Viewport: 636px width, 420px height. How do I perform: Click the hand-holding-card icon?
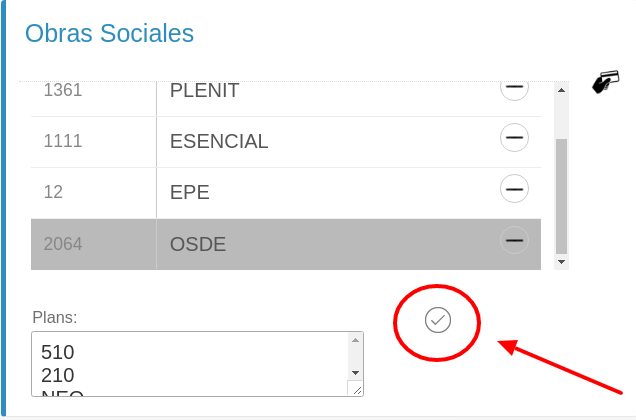[x=604, y=82]
